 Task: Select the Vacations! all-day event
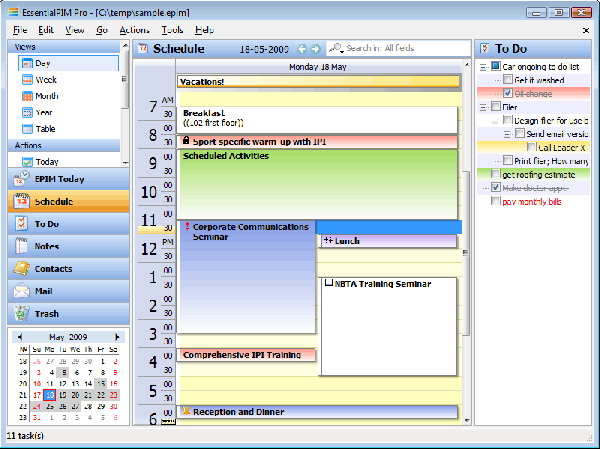[x=318, y=82]
